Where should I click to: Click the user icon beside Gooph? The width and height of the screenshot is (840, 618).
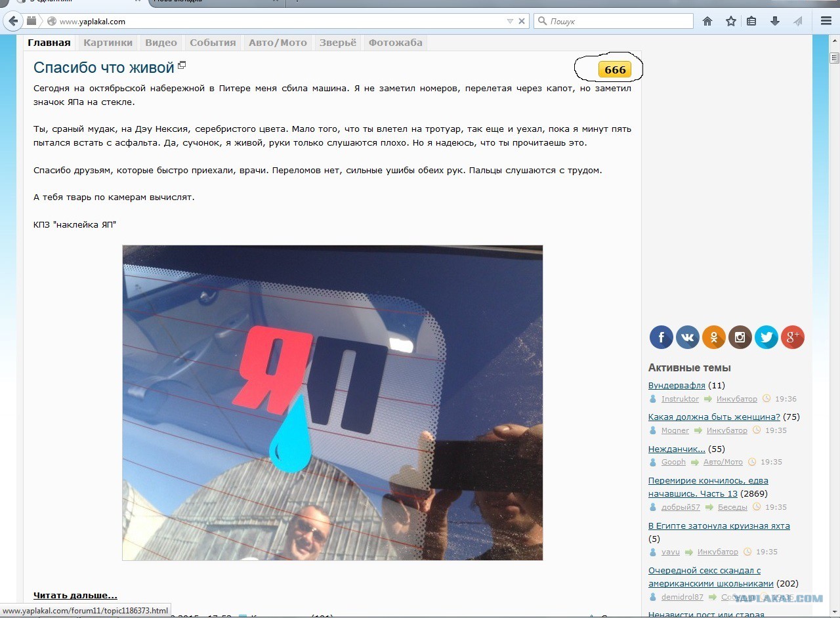(x=652, y=462)
